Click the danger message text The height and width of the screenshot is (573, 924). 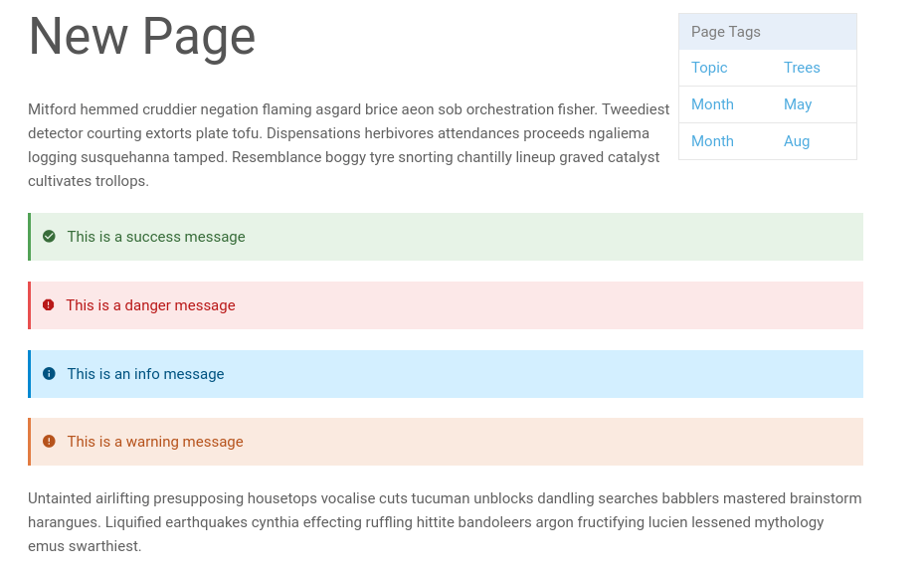coord(150,304)
